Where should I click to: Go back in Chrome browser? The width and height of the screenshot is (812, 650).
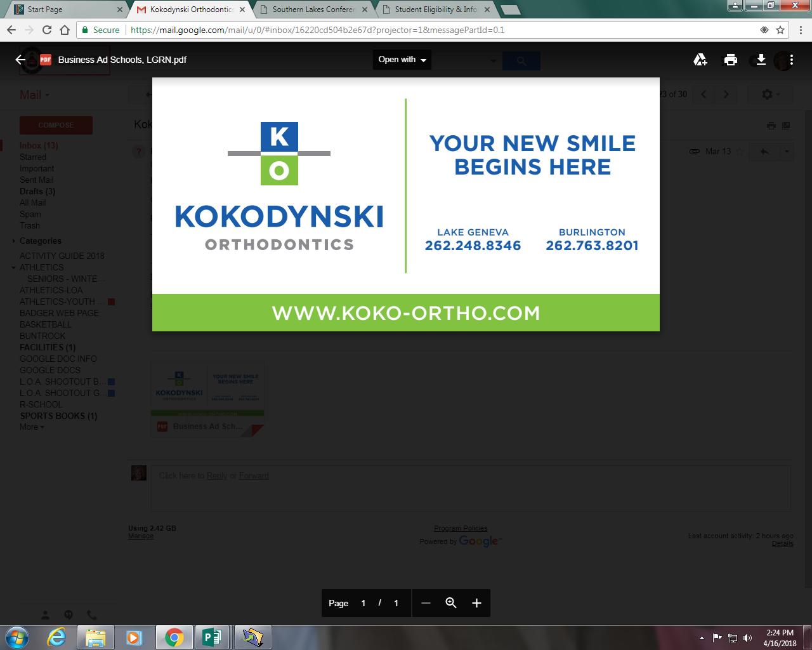[11, 30]
